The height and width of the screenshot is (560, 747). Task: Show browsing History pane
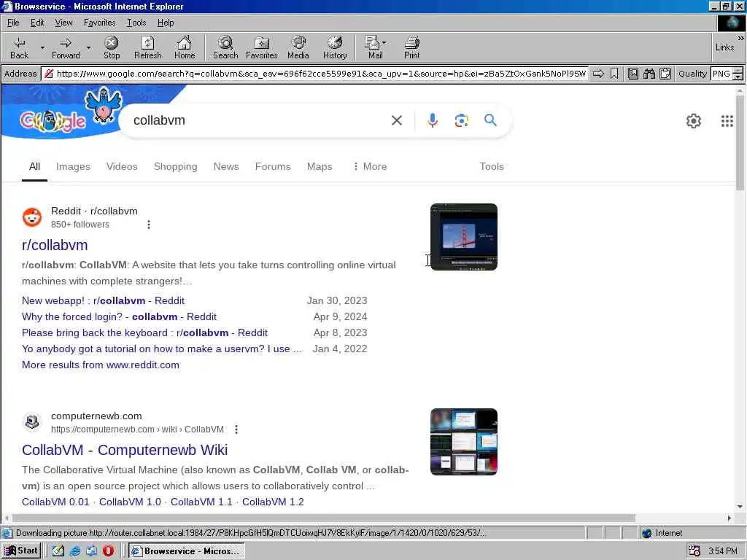pos(335,47)
